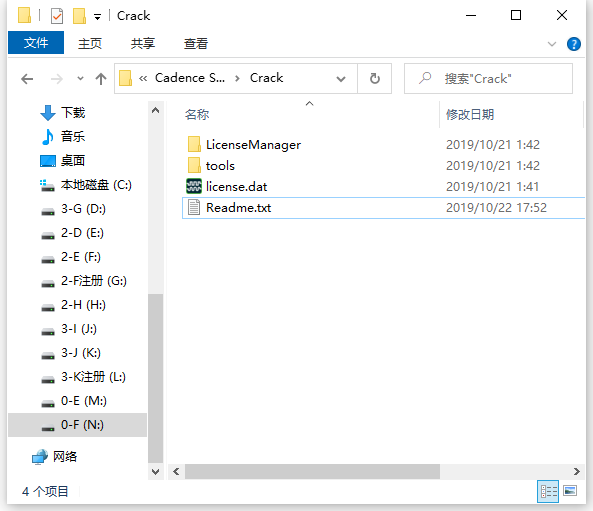The width and height of the screenshot is (593, 511).
Task: Select the license.dat file icon
Action: click(x=194, y=186)
